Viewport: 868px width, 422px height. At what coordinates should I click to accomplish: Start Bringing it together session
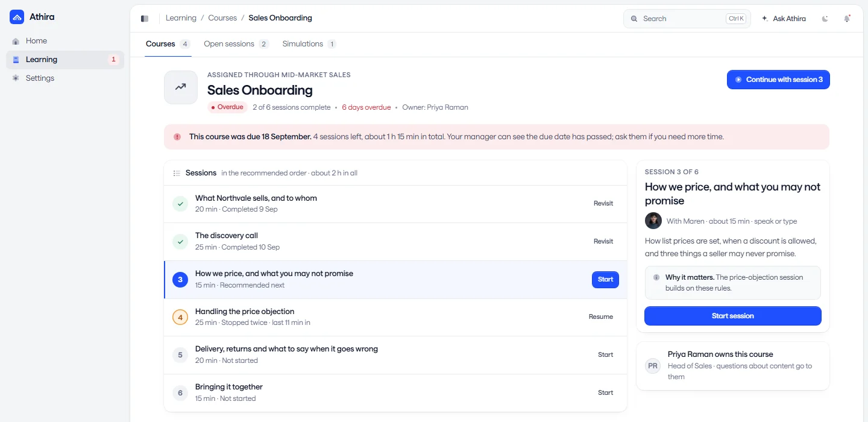(606, 393)
